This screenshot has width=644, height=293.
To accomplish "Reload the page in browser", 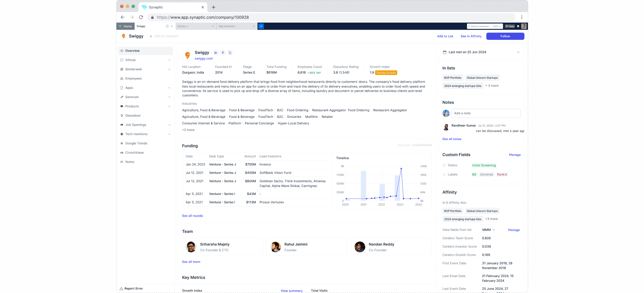I will [x=141, y=17].
